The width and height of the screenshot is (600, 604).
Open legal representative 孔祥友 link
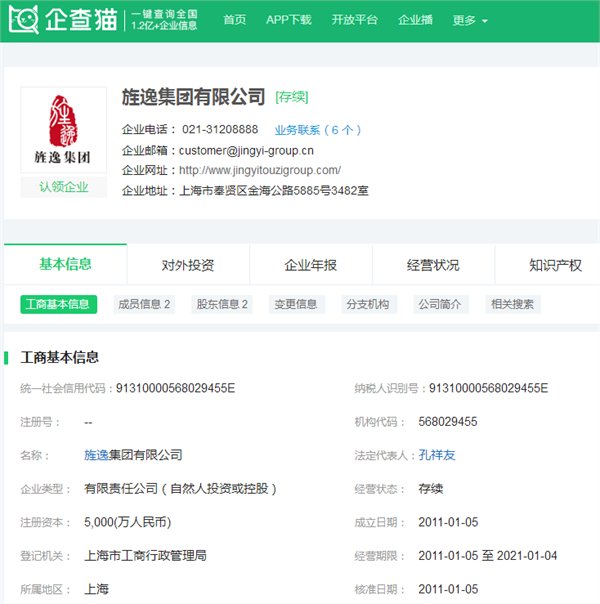pyautogui.click(x=437, y=455)
